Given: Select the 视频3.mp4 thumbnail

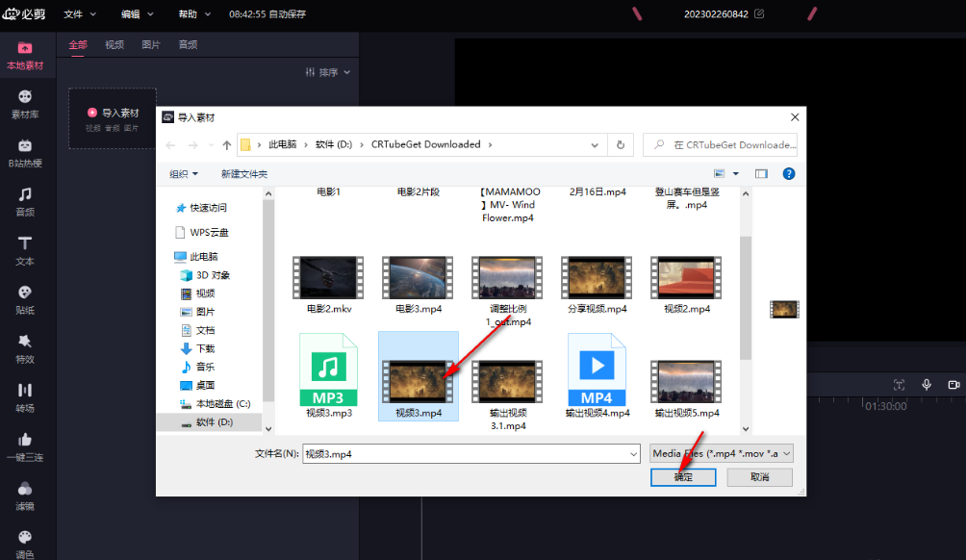Looking at the screenshot, I should (x=418, y=373).
